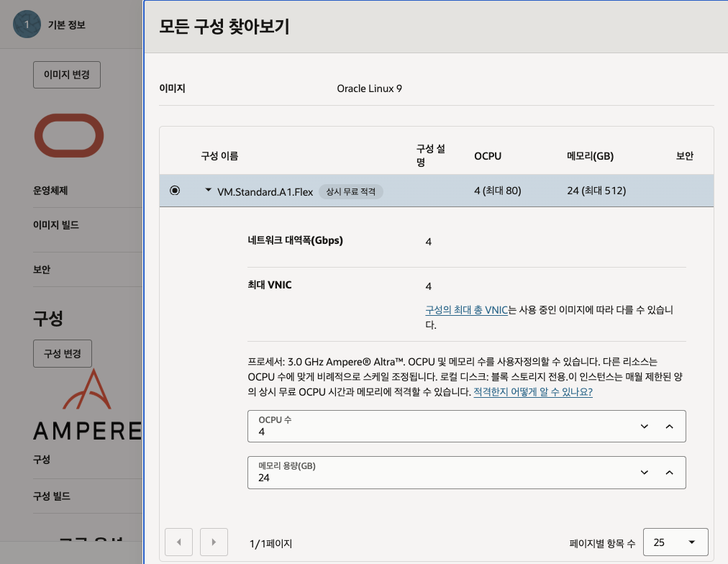Click the 구성 이름 column header
Viewport: 728px width, 564px height.
click(x=219, y=156)
